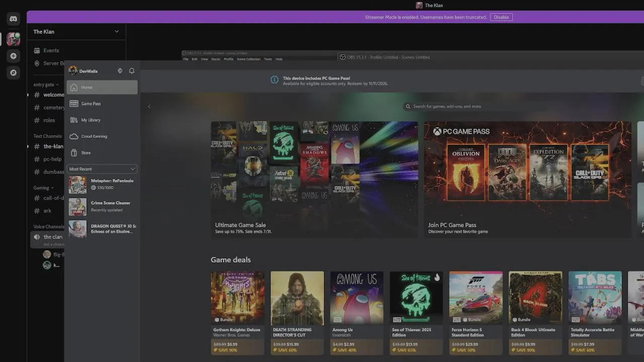The image size is (644, 362).
Task: Collapse the Gaming channel category
Action: (x=43, y=188)
